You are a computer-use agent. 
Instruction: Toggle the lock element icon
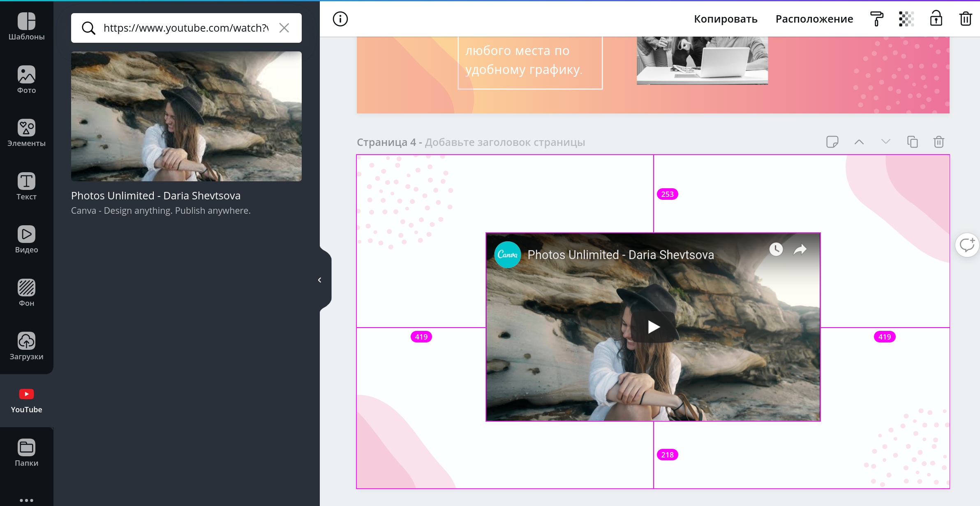click(936, 19)
